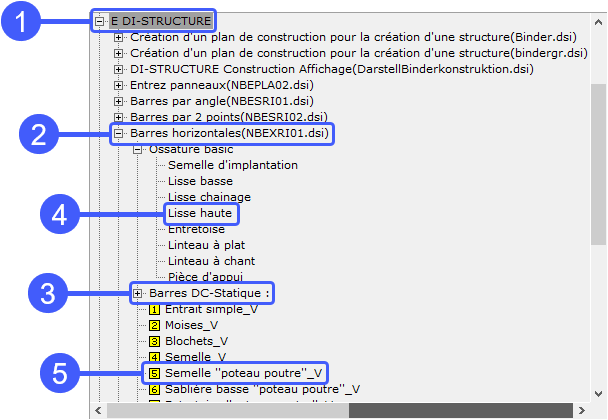Collapse the DI-STRUCTURE root node

point(100,20)
